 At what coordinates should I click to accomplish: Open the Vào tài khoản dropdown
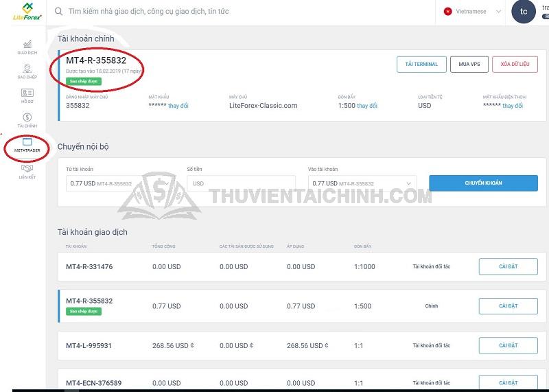(x=362, y=183)
